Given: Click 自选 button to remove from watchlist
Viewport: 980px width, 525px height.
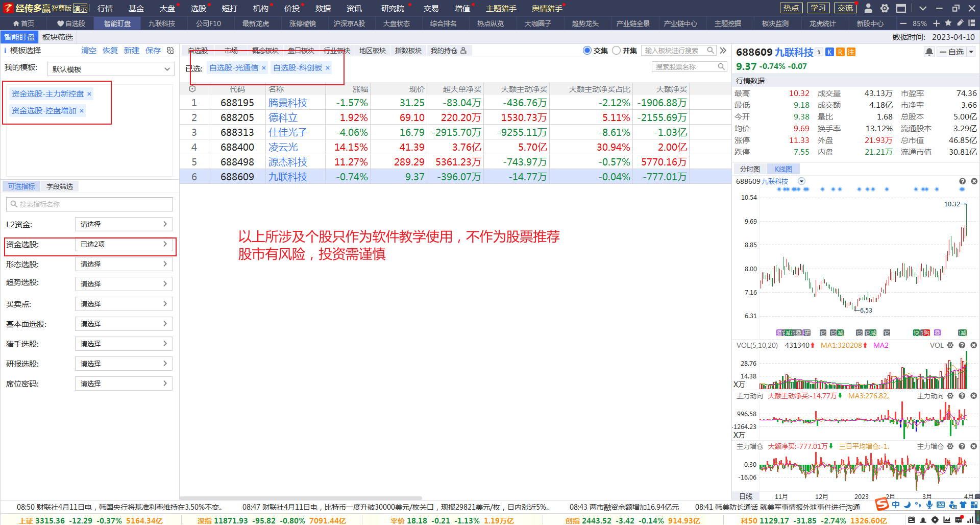Looking at the screenshot, I should click(x=952, y=52).
